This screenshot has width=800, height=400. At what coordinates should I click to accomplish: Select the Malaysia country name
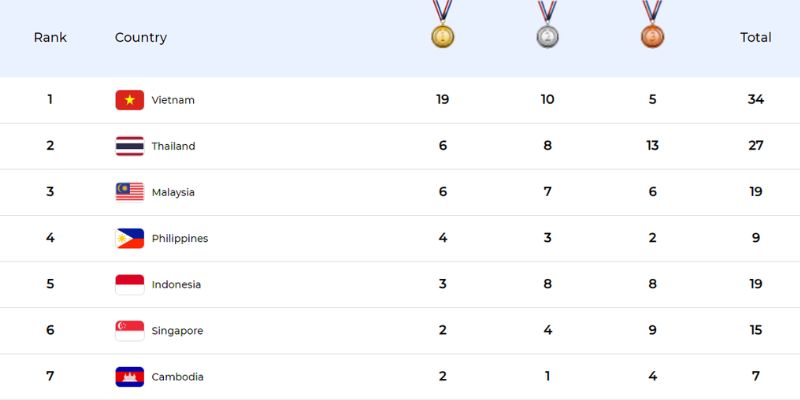tap(173, 192)
